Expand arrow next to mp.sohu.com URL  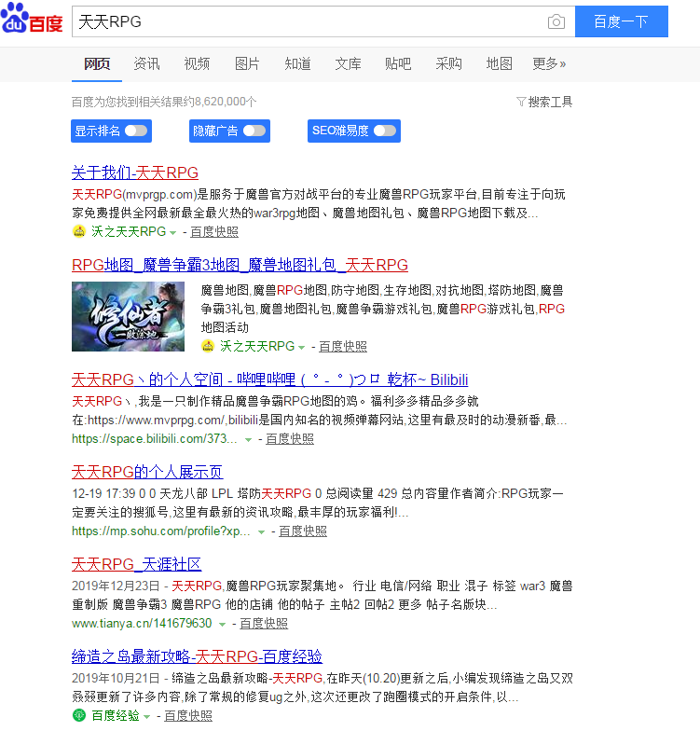coord(261,531)
